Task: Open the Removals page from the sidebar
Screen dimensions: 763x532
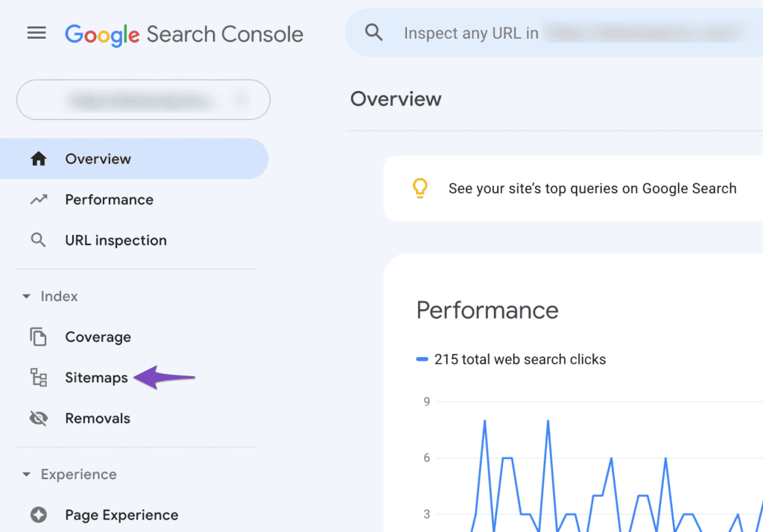Action: click(x=98, y=418)
